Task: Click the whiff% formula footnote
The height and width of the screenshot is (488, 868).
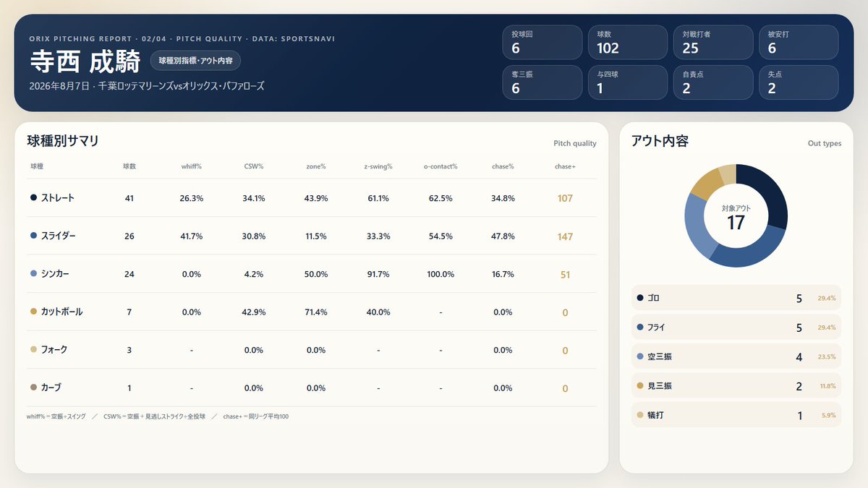Action: coord(56,416)
